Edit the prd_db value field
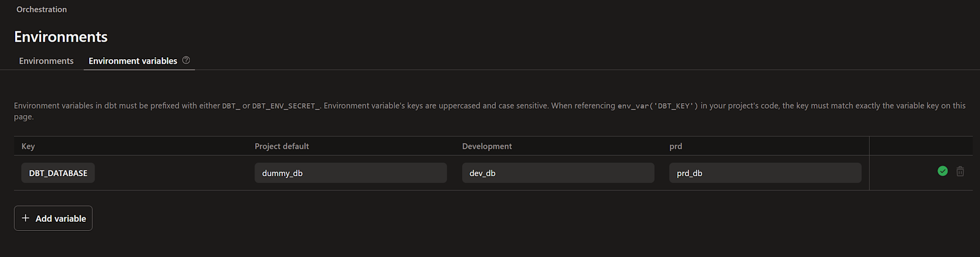Screen dimensions: 980x257 [x=765, y=173]
